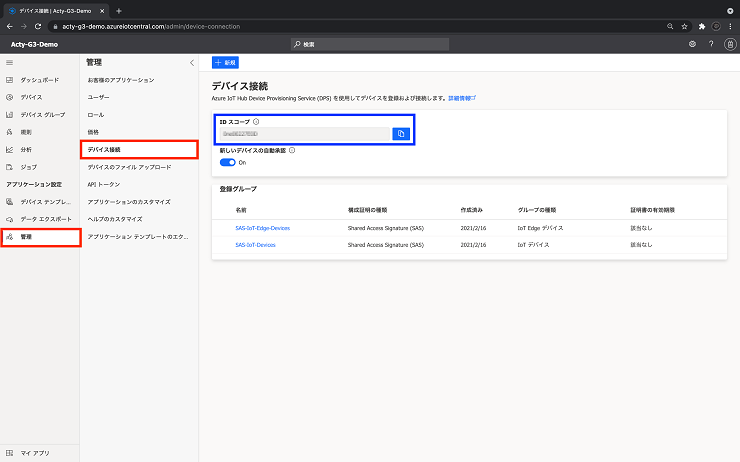The width and height of the screenshot is (740, 462).
Task: Bookmark this page with star icon
Action: pos(684,26)
